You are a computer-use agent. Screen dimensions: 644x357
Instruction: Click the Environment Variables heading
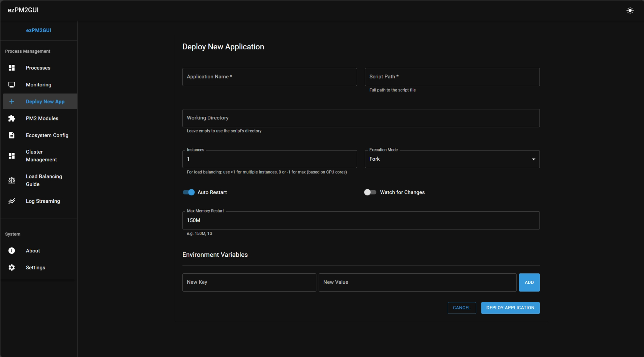215,255
